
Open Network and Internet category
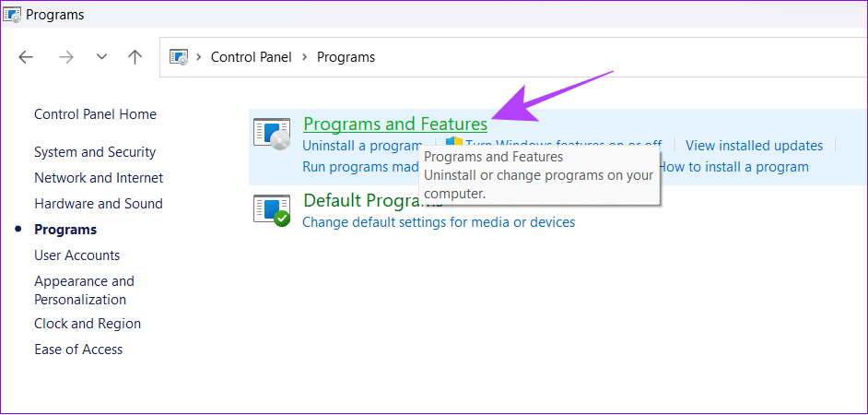click(x=99, y=178)
